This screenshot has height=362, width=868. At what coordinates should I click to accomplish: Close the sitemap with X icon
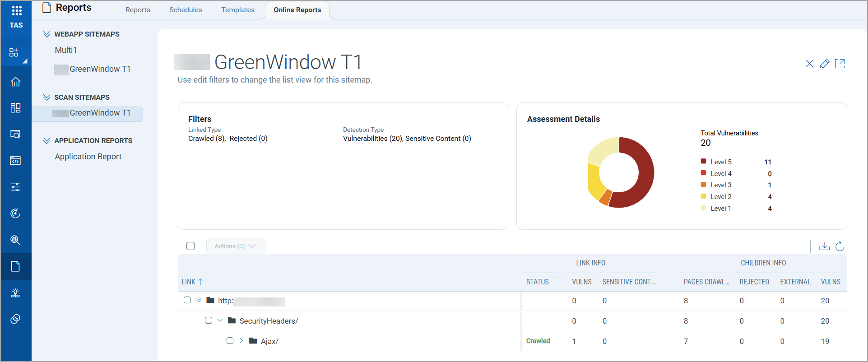click(x=809, y=64)
